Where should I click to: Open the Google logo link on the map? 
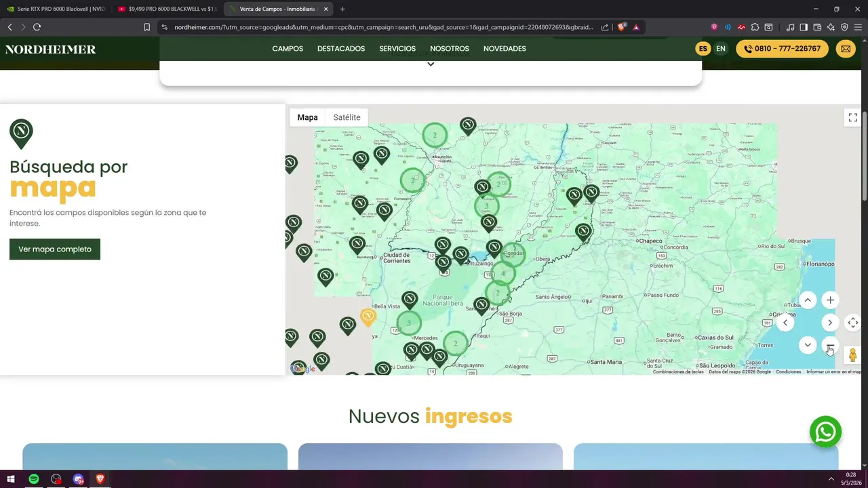coord(303,369)
